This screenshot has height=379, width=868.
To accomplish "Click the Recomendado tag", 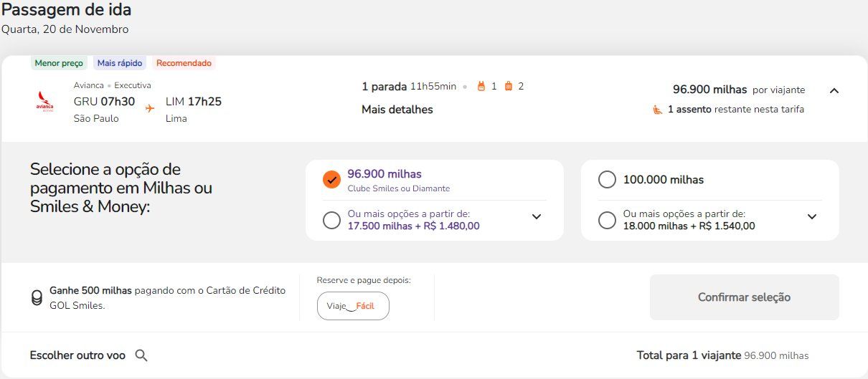I will (184, 63).
